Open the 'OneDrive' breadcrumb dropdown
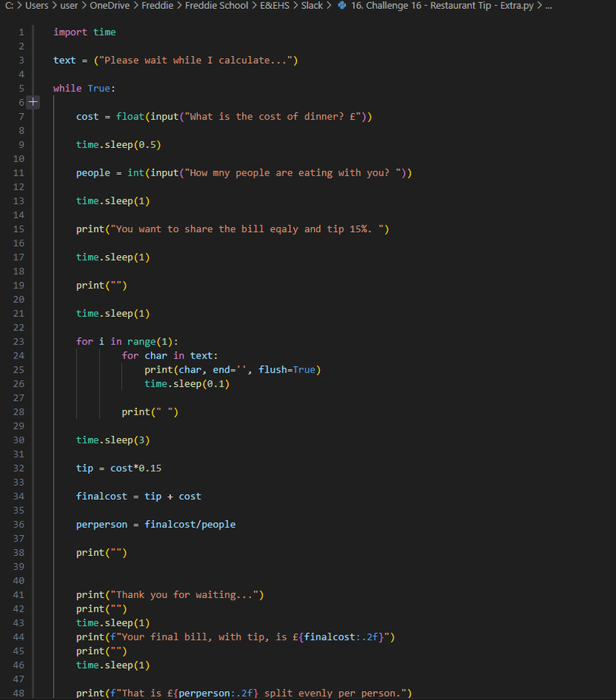Image resolution: width=616 pixels, height=700 pixels. pos(109,6)
